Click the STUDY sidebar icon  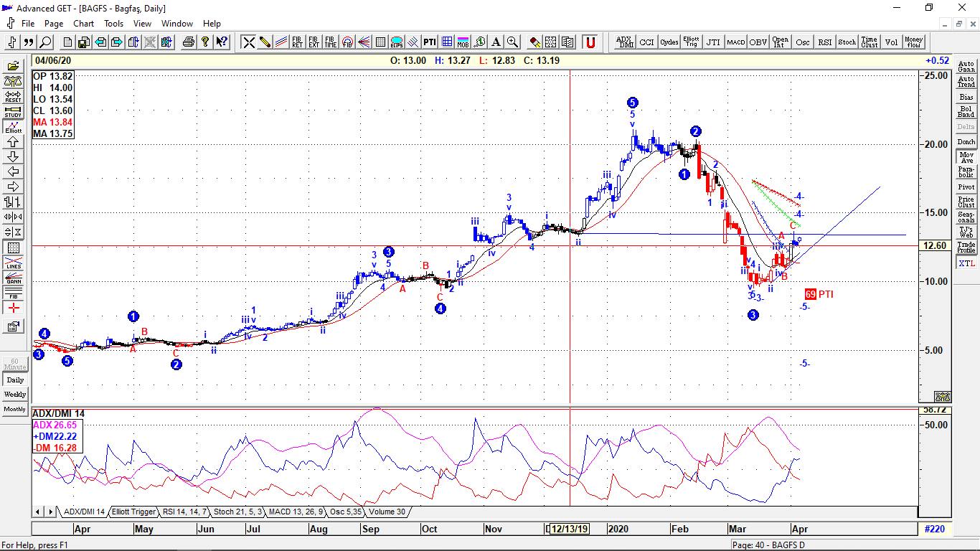(x=13, y=111)
